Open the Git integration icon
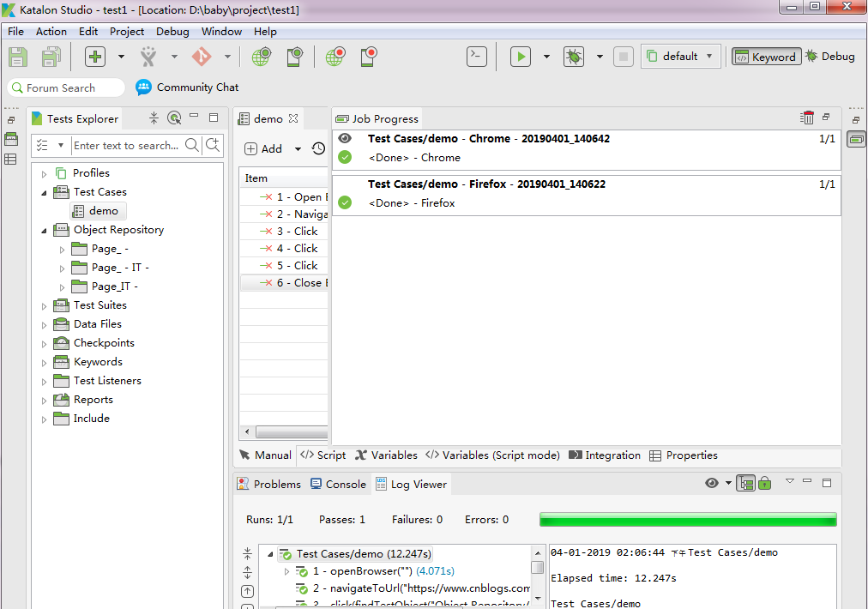This screenshot has width=868, height=609. [x=202, y=57]
